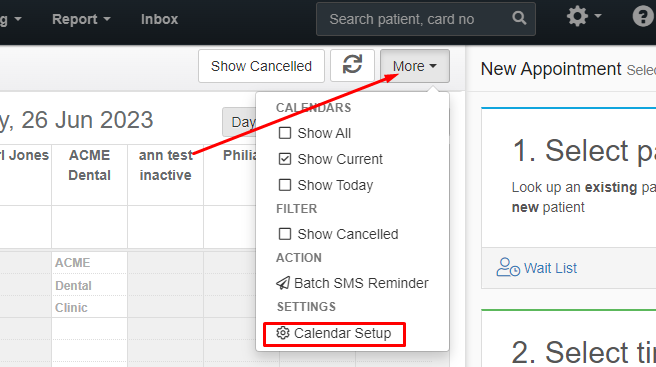
Task: Click the search magnifier icon
Action: pyautogui.click(x=519, y=18)
